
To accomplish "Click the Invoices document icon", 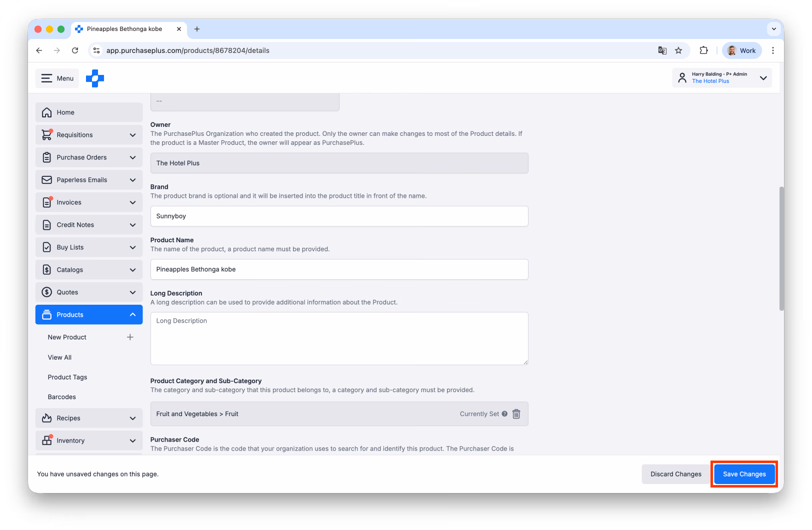I will 46,202.
